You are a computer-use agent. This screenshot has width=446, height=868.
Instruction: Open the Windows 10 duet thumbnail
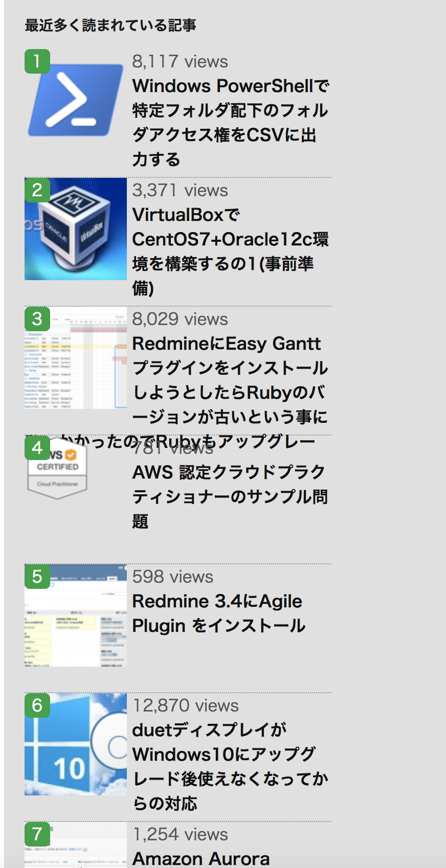[76, 744]
